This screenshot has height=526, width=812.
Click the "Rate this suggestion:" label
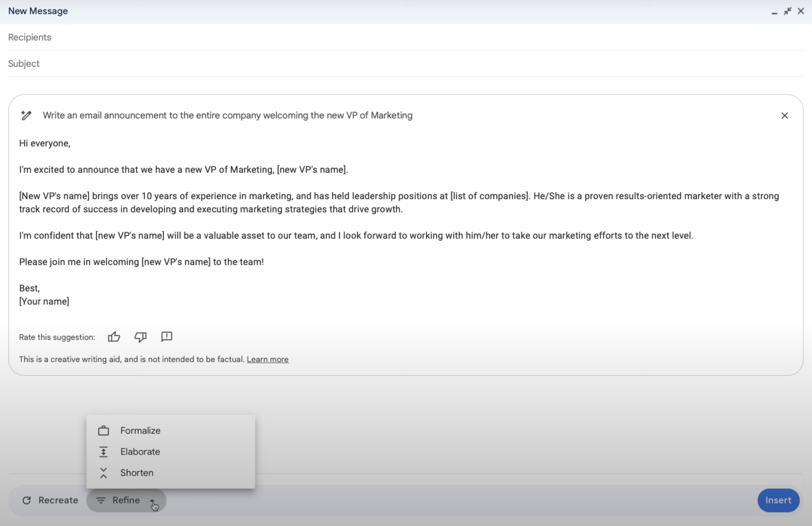click(57, 337)
